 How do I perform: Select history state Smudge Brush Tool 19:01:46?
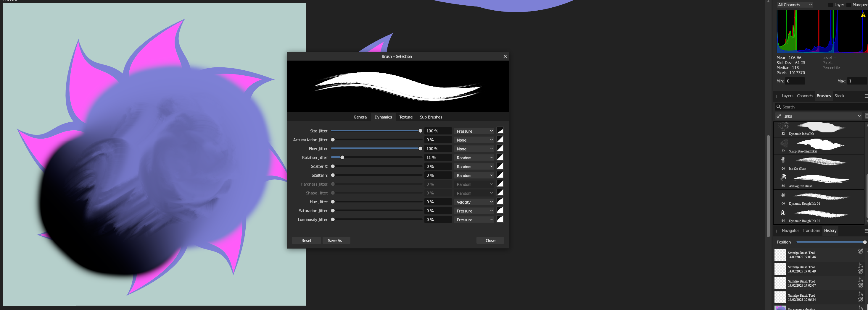click(819, 255)
